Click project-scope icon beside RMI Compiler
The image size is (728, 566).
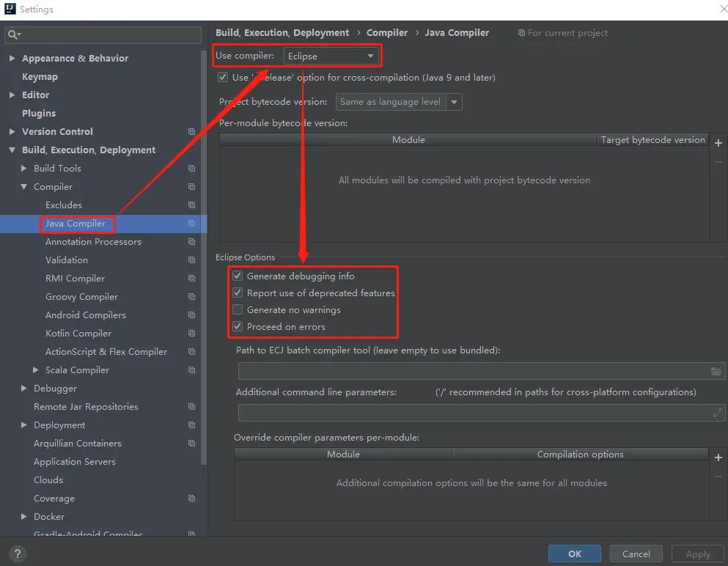[x=191, y=278]
